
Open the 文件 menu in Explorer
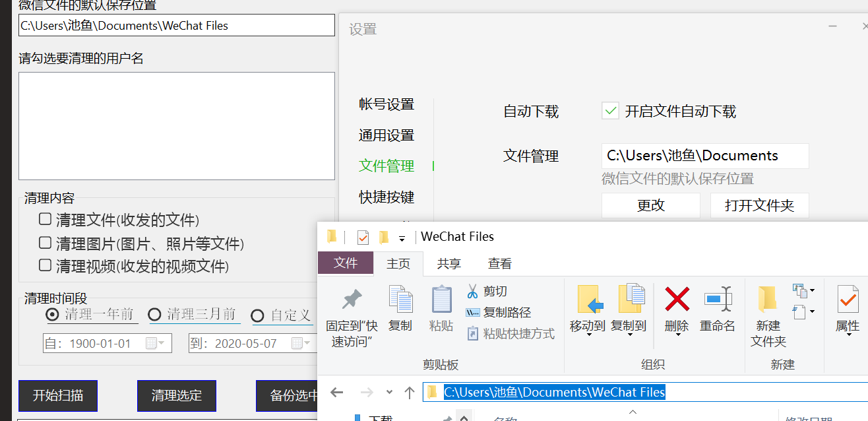[x=346, y=263]
